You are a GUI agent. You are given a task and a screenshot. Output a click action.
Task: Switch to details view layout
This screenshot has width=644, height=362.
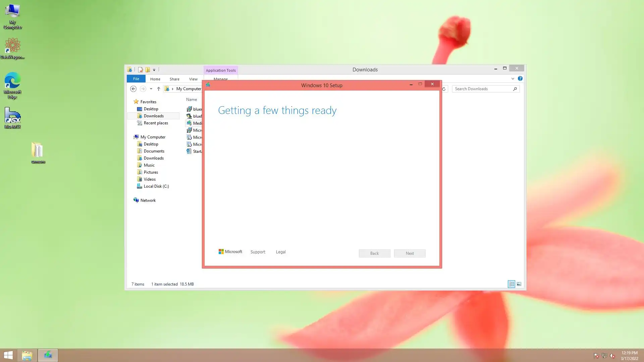(511, 284)
